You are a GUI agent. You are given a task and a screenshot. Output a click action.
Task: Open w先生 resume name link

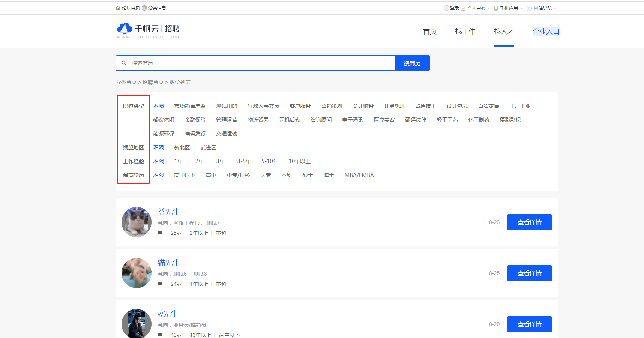pyautogui.click(x=168, y=314)
